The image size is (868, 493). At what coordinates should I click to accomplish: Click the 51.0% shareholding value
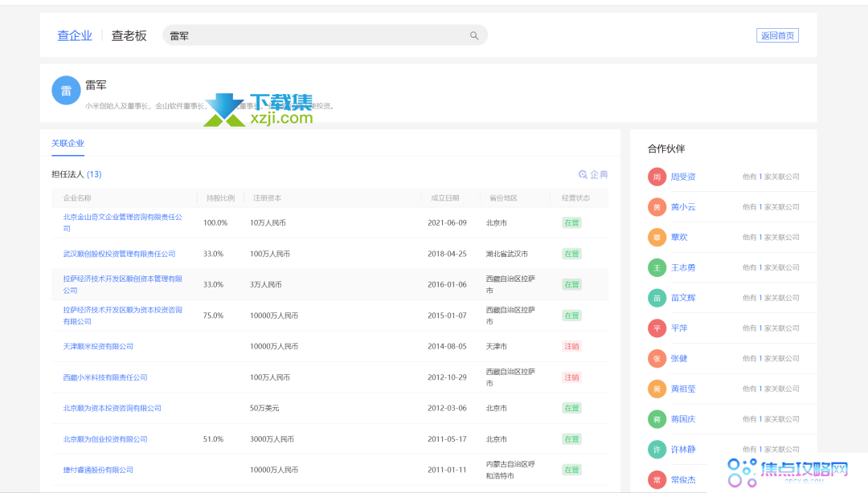213,438
